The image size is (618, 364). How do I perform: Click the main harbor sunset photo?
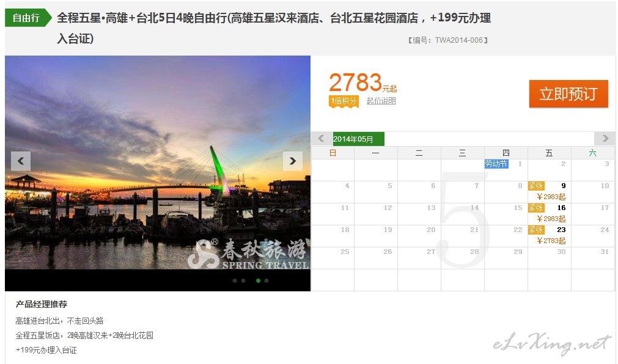click(x=158, y=162)
